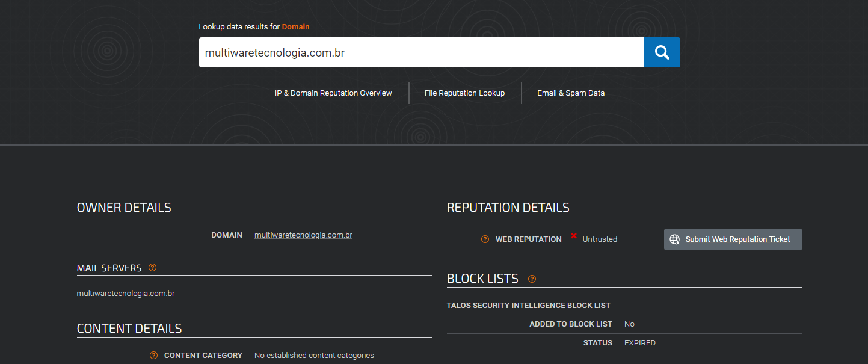This screenshot has height=364, width=868.
Task: Open Web Reputation help question mark
Action: [x=485, y=239]
